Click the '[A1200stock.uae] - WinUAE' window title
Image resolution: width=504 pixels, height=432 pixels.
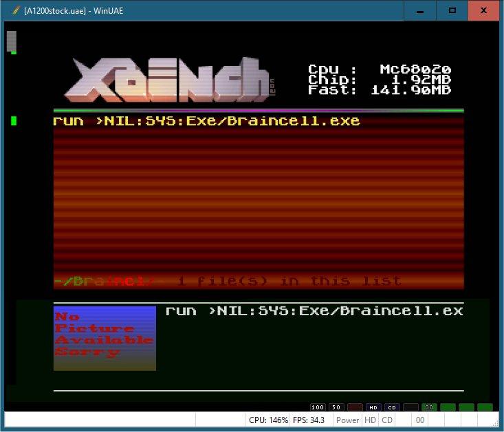coord(74,11)
